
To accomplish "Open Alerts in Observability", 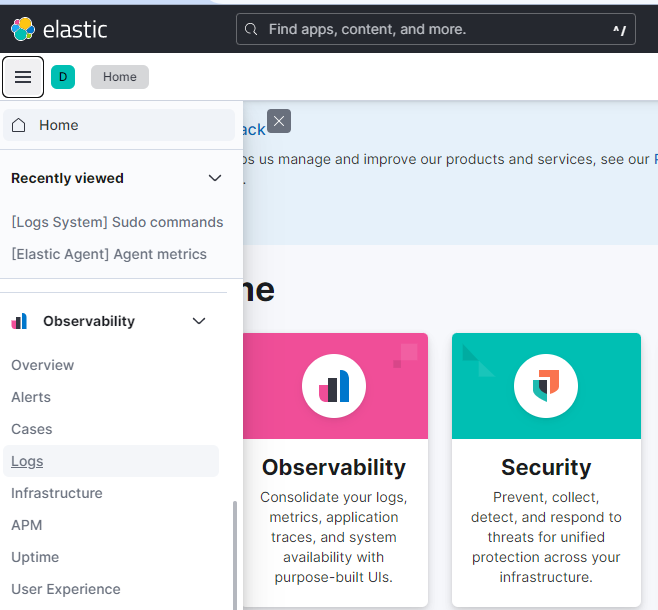I will click(x=31, y=397).
